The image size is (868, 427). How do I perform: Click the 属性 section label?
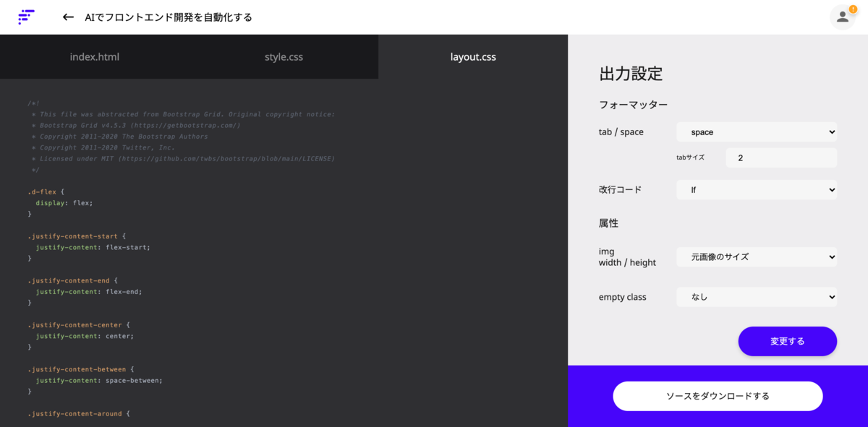pyautogui.click(x=608, y=223)
